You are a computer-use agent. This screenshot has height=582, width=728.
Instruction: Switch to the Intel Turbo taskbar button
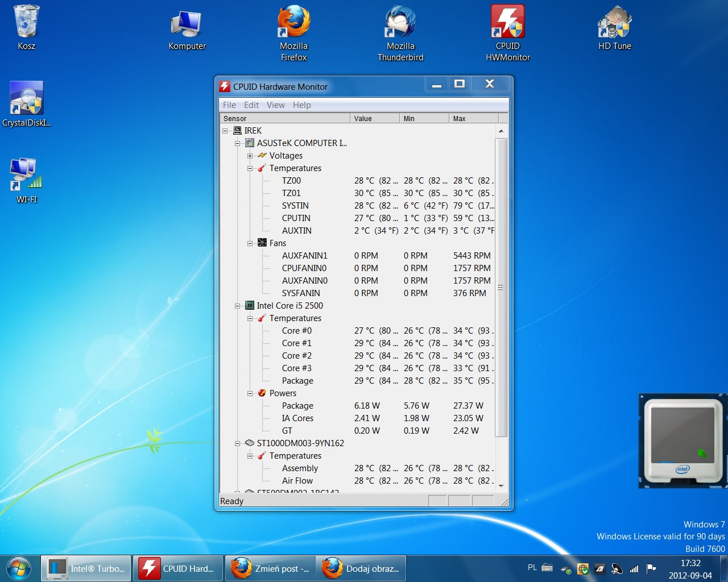point(86,568)
